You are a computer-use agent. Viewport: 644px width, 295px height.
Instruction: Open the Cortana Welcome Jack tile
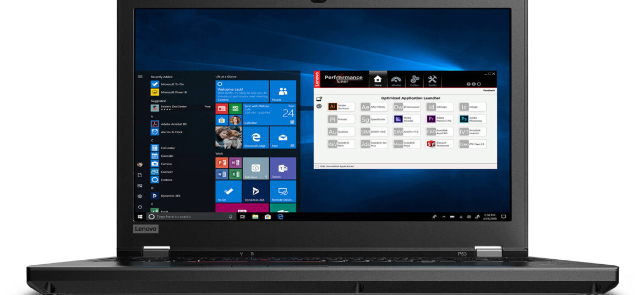242,91
